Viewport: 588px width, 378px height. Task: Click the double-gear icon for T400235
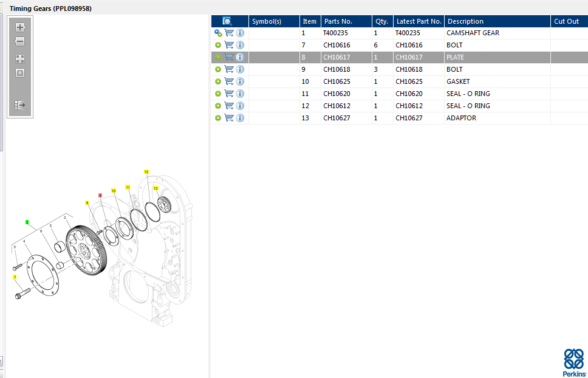217,33
